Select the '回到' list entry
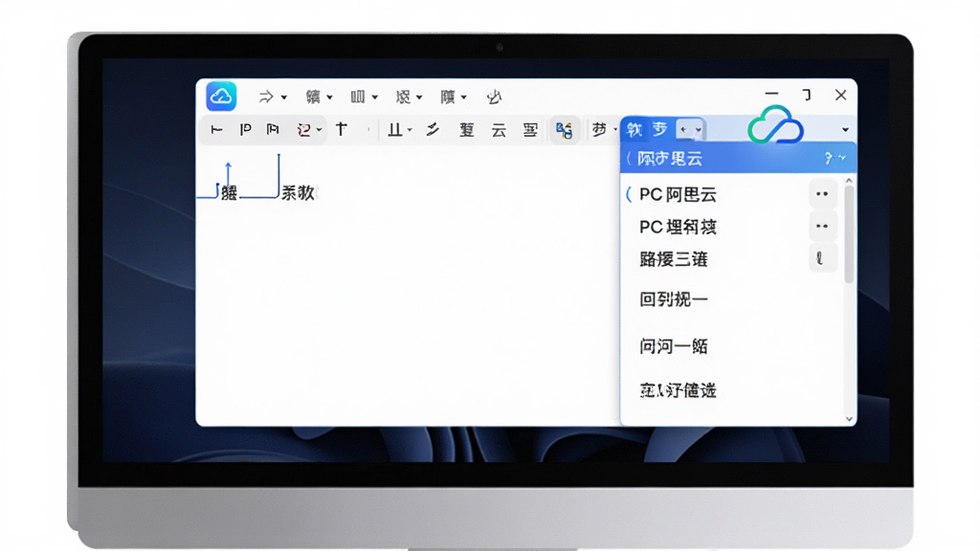 [673, 299]
